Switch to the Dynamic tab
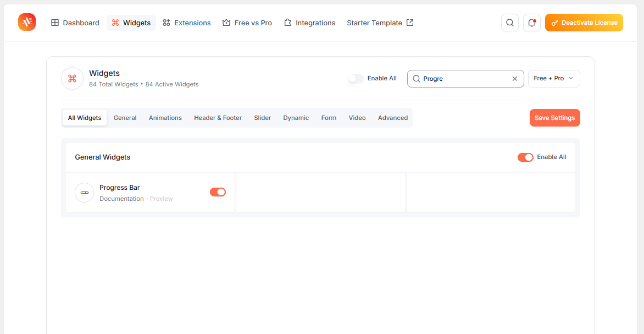644x334 pixels. [x=296, y=118]
